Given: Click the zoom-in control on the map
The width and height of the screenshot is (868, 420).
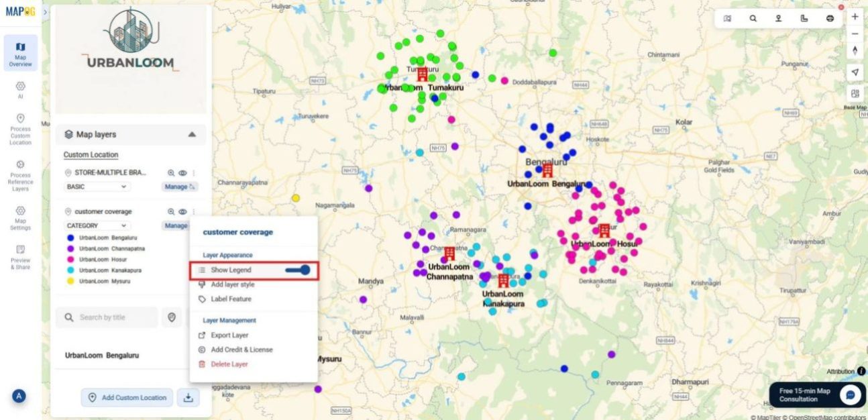Looking at the screenshot, I should point(855,17).
